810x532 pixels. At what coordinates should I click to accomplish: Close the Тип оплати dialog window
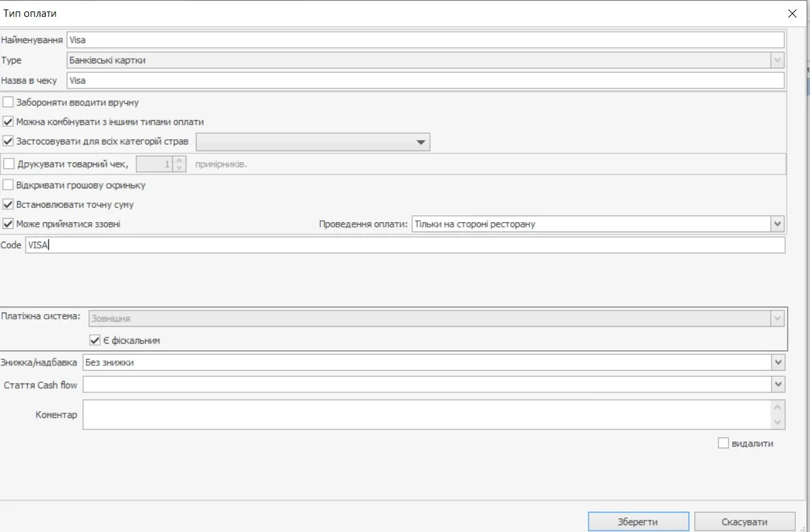pos(792,14)
